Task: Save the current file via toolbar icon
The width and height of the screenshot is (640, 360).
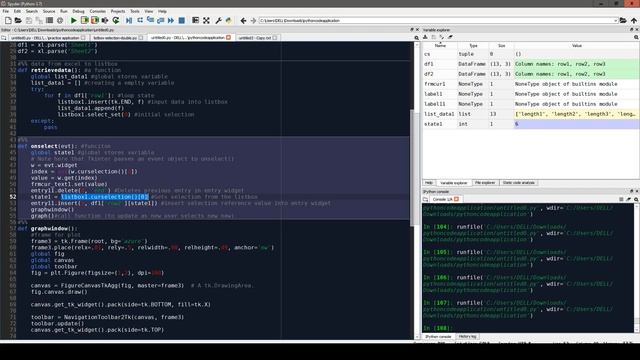Action: click(29, 20)
